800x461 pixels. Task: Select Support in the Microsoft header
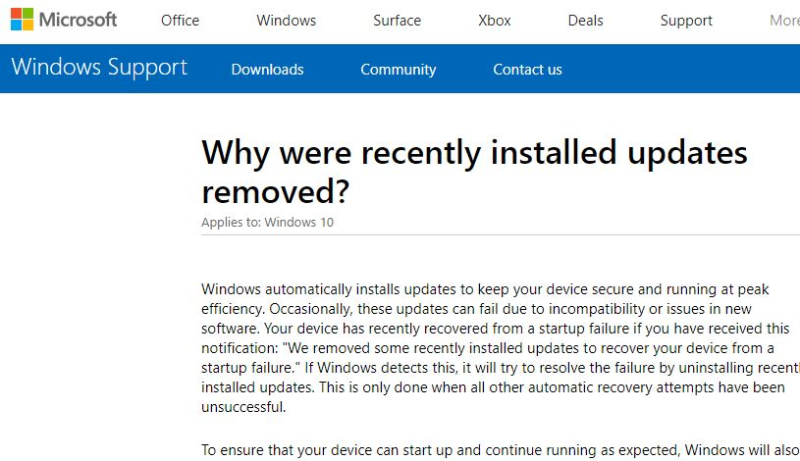(x=686, y=20)
